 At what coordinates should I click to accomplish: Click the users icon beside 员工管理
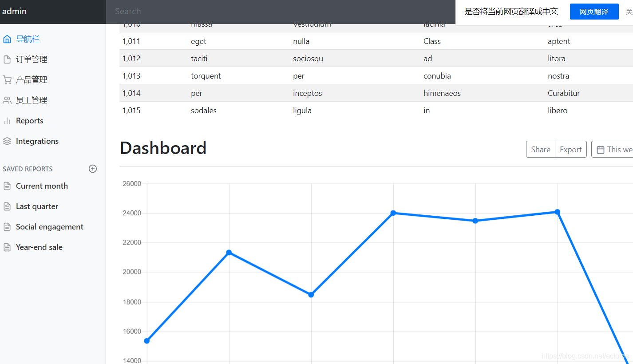(7, 100)
